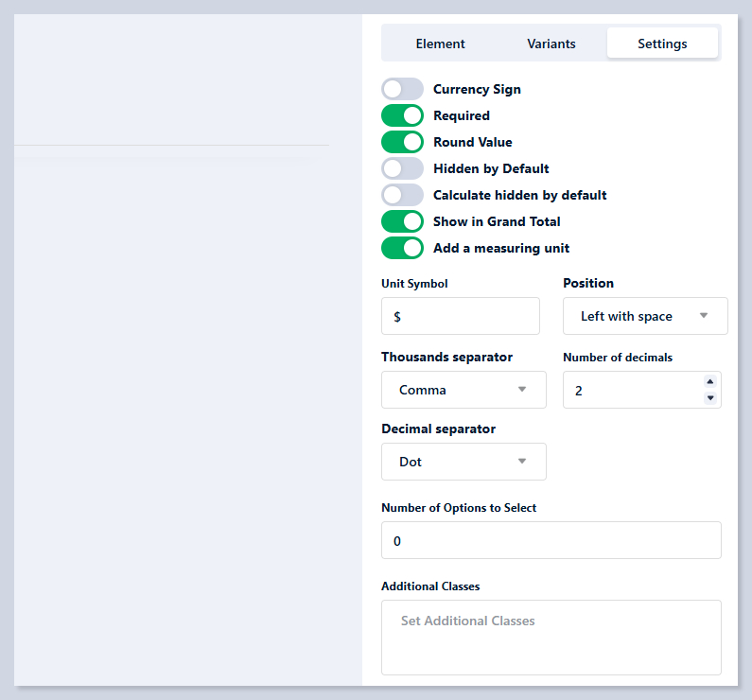This screenshot has width=752, height=700.
Task: Click the Position dropdown arrow icon
Action: 704,316
